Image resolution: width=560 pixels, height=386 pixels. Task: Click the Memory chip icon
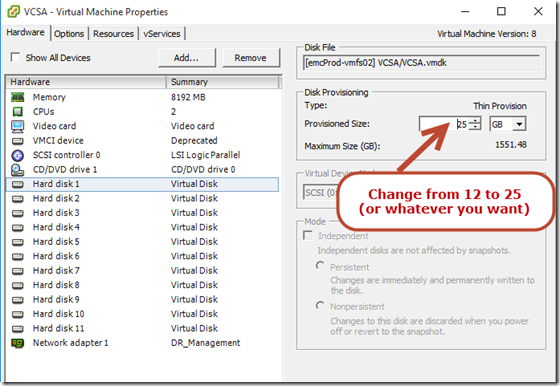18,97
